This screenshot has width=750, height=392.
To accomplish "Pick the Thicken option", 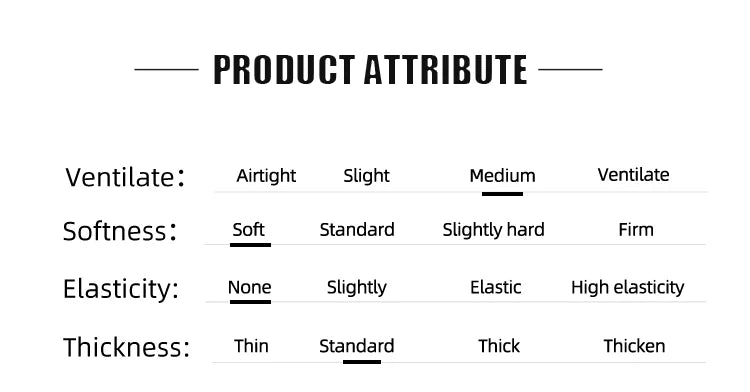I will 634,346.
